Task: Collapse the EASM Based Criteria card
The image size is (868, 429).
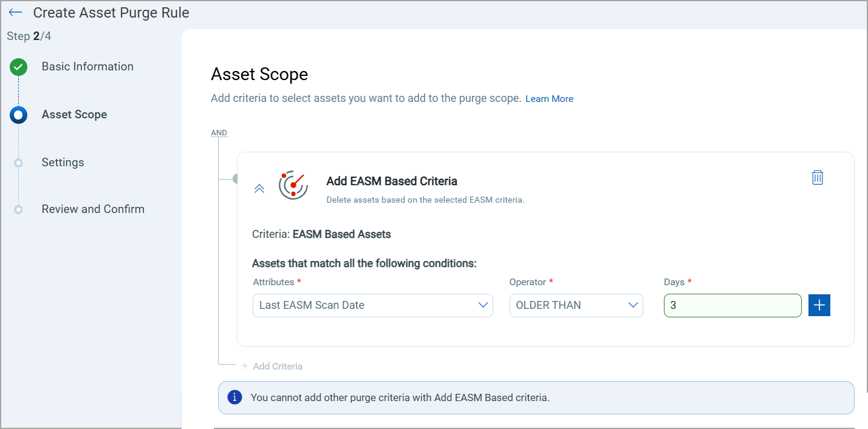Action: pyautogui.click(x=259, y=188)
